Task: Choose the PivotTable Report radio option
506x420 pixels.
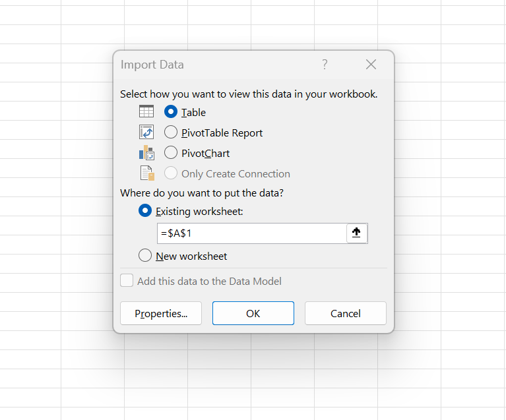Action: click(x=171, y=133)
